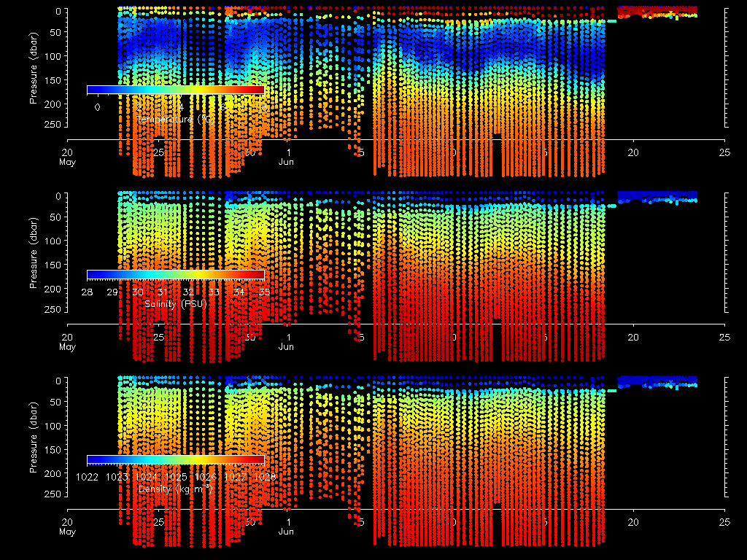The width and height of the screenshot is (747, 560).
Task: Click the 28 tick on the salinity colorbar
Action: [88, 292]
